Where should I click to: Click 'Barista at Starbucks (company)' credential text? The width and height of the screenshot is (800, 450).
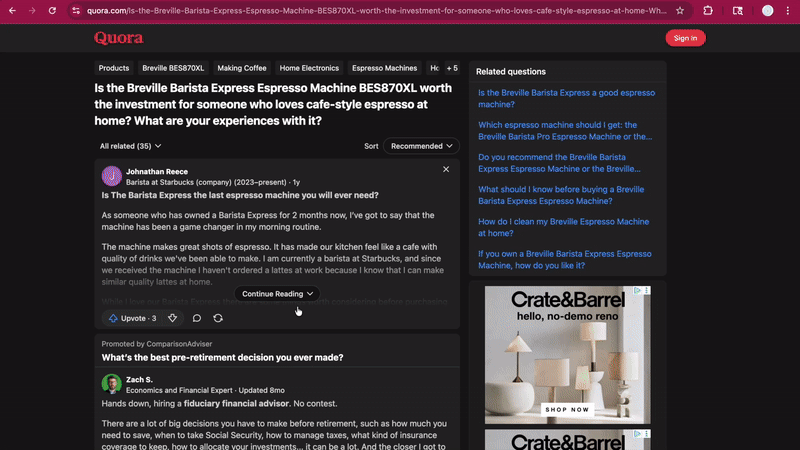(x=179, y=182)
